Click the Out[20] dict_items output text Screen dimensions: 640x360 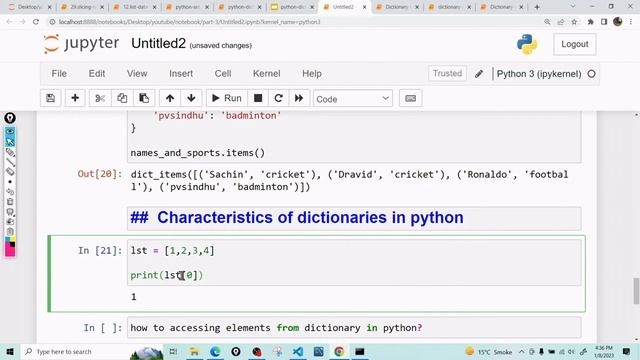pos(349,180)
